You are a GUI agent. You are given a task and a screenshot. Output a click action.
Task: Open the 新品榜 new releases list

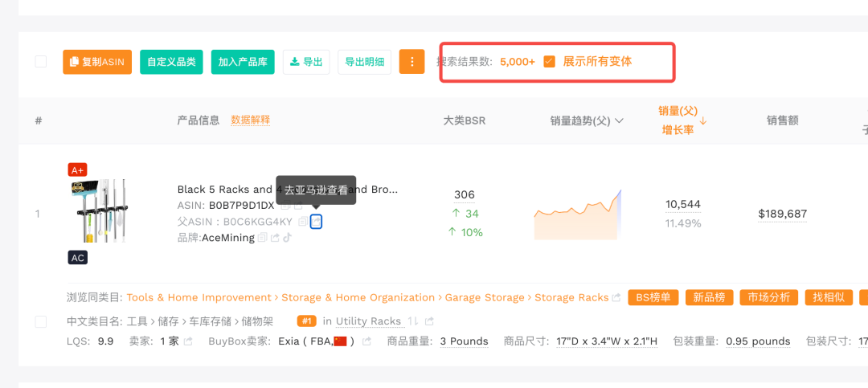(x=709, y=297)
